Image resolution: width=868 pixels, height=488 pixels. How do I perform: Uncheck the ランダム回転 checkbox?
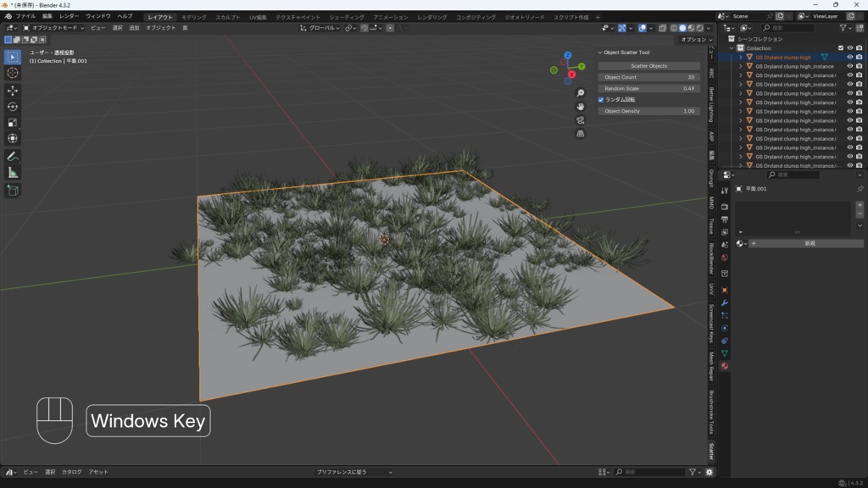[x=602, y=100]
